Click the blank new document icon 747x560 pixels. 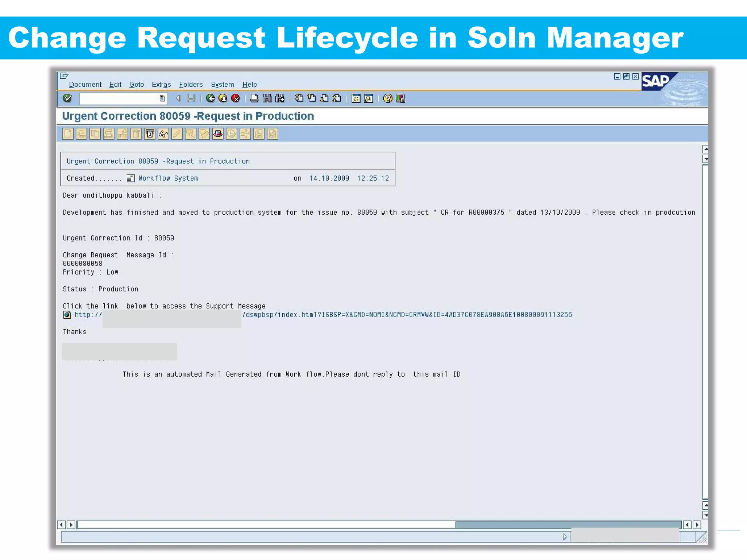pos(68,134)
